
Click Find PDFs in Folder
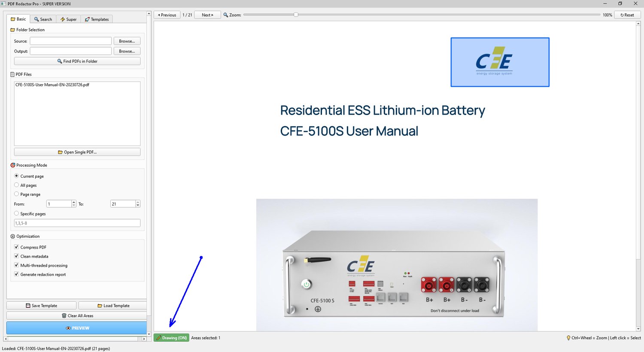pyautogui.click(x=77, y=61)
